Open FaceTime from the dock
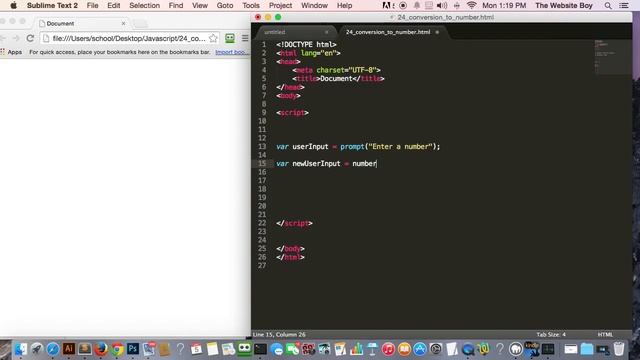640x360 pixels. (292, 349)
